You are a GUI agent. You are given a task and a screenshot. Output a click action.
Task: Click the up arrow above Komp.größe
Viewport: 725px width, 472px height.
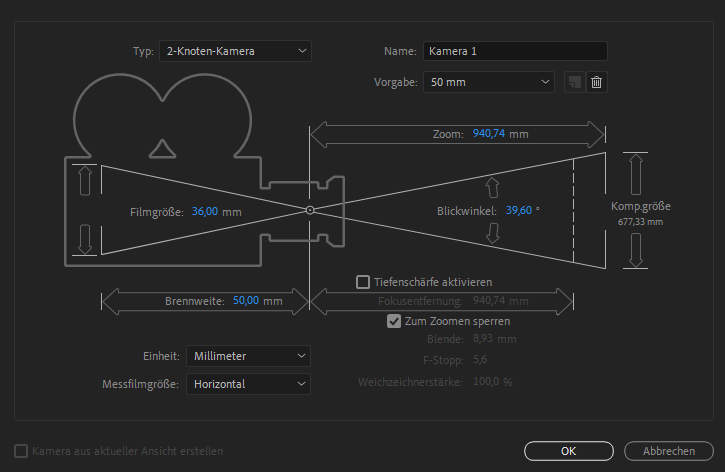(x=635, y=172)
